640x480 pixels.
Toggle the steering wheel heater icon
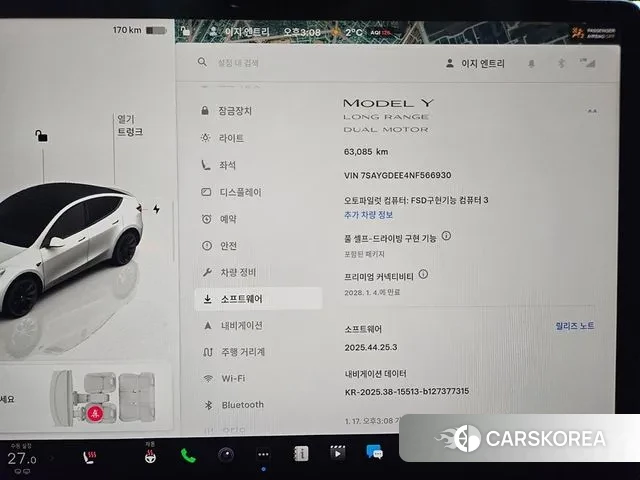pyautogui.click(x=150, y=457)
